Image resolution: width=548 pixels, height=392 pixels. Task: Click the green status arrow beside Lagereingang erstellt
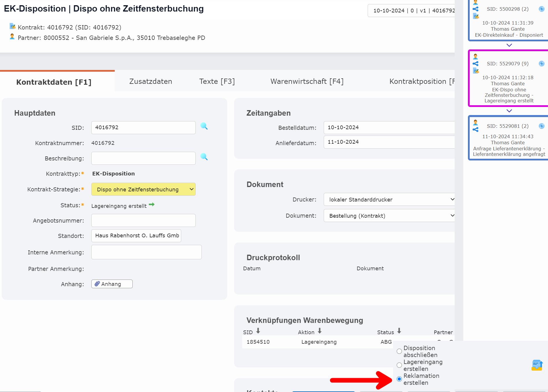[151, 205]
